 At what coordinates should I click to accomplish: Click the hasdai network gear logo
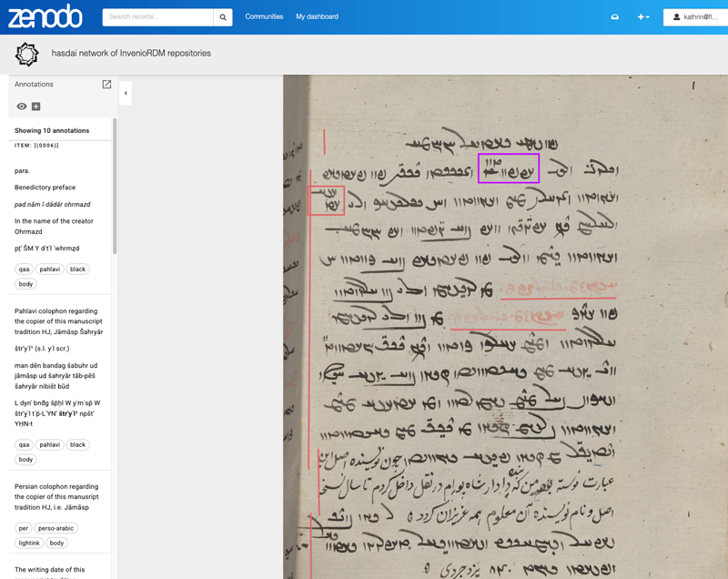(x=27, y=54)
